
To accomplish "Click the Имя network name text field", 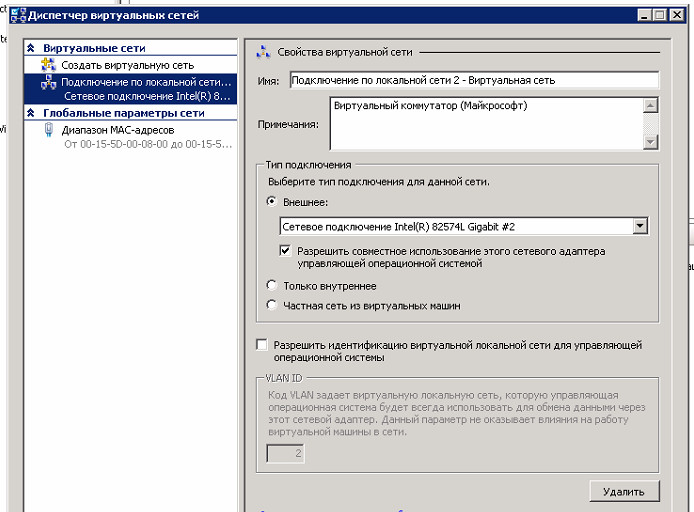I will click(473, 80).
